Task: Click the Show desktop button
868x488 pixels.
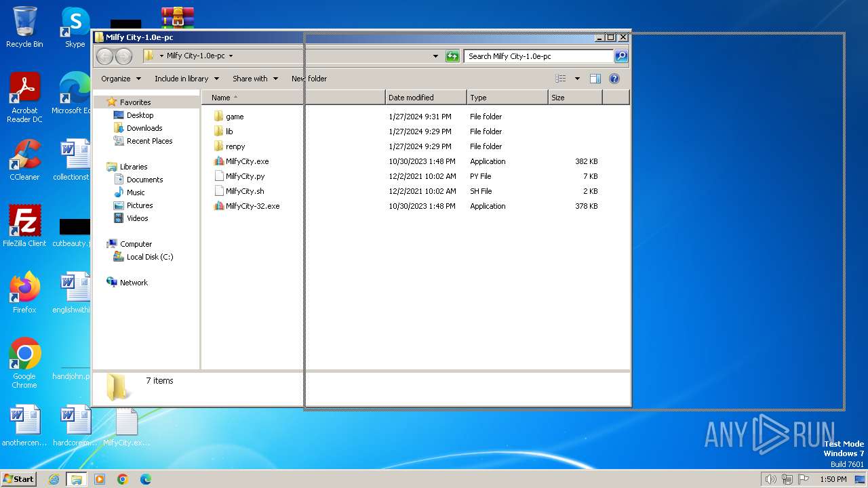Action: coord(860,479)
